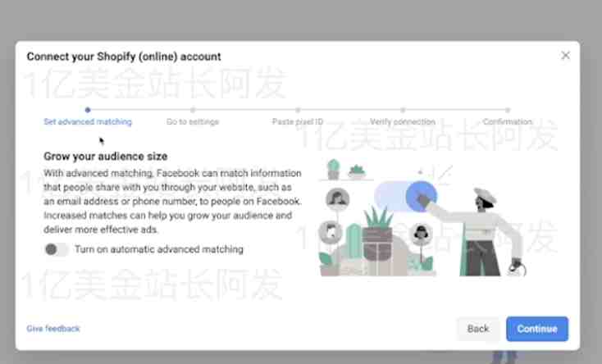602x364 pixels.
Task: Click the first progress dot for advanced matching
Action: [x=88, y=110]
